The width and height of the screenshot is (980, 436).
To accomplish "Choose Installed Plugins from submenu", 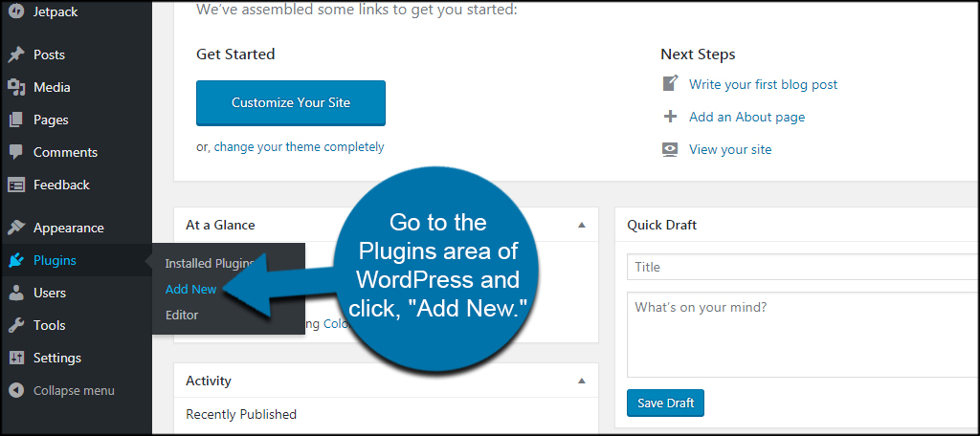I will 210,264.
